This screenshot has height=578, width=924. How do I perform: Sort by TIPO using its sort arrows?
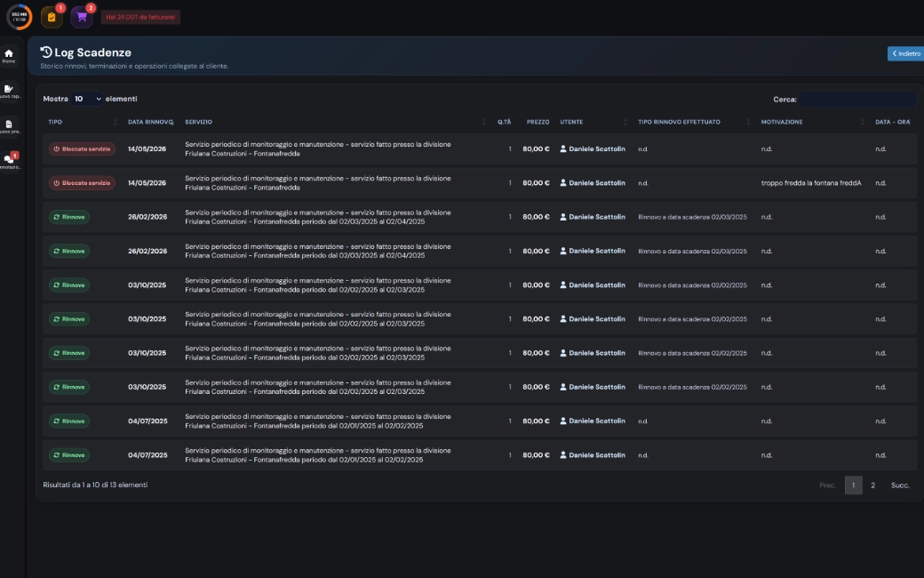click(115, 122)
